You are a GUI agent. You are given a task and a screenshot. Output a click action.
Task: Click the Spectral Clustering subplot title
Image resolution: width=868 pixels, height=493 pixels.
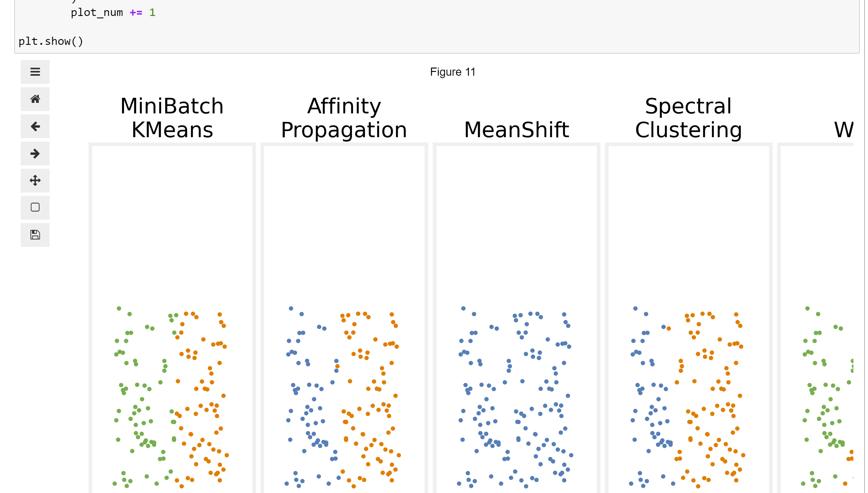pyautogui.click(x=688, y=118)
